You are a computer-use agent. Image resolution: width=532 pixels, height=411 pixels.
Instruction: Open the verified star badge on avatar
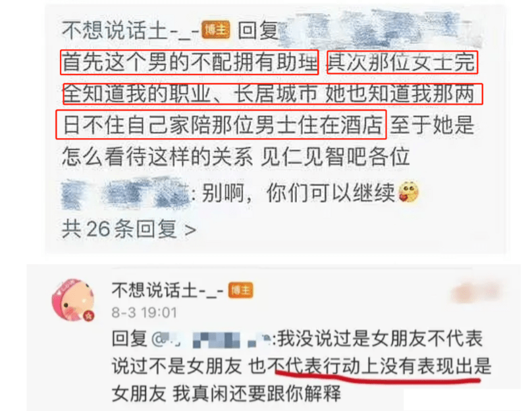point(88,316)
